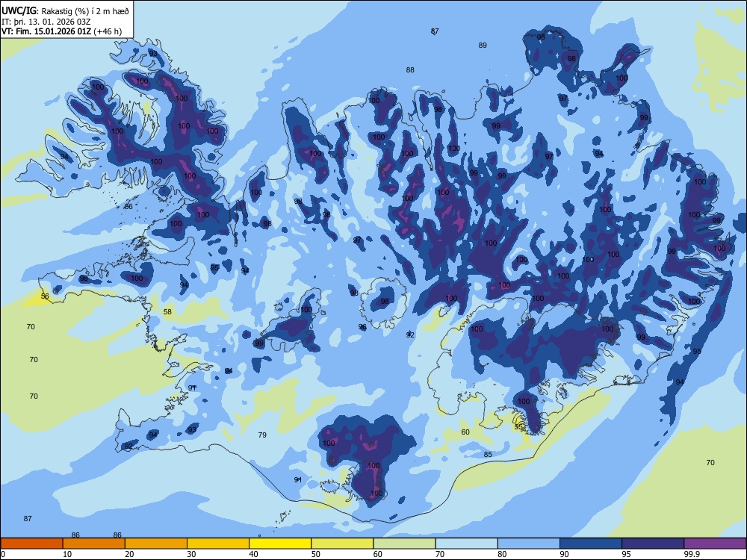The width and height of the screenshot is (747, 560).
Task: Select the 50–60 yellow-green legend swatch
Action: click(x=342, y=544)
